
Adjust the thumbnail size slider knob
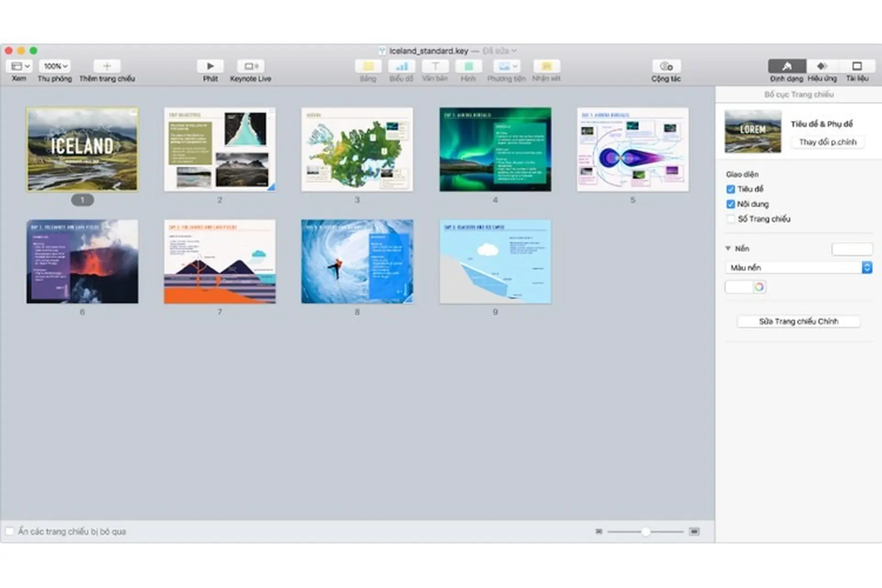(646, 532)
